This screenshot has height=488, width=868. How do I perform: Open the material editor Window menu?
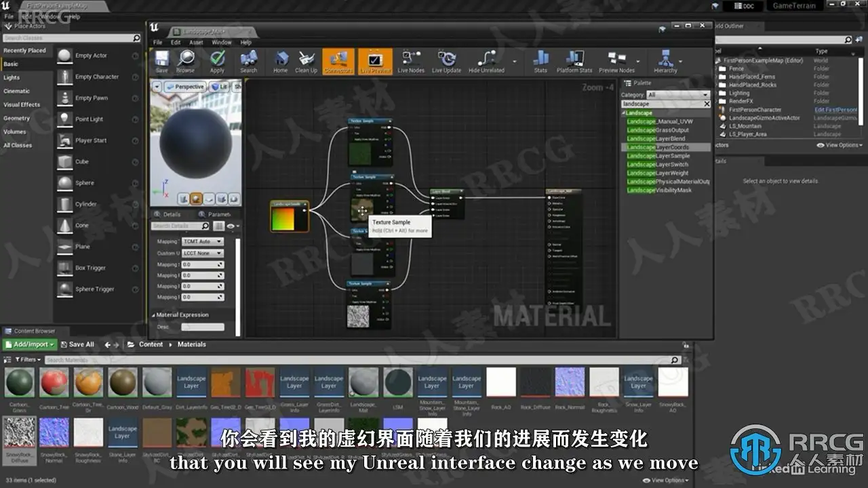tap(222, 42)
